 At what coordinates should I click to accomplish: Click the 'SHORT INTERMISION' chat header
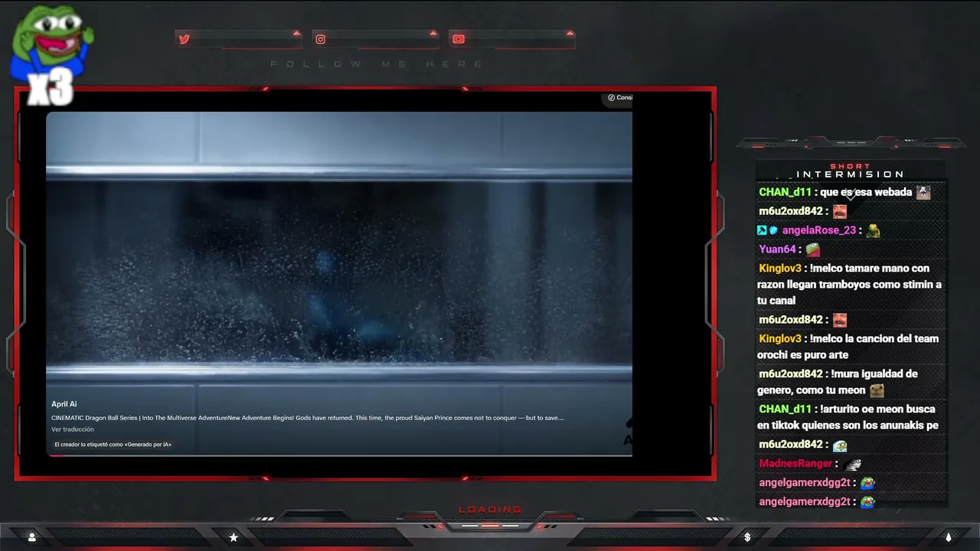(x=851, y=171)
